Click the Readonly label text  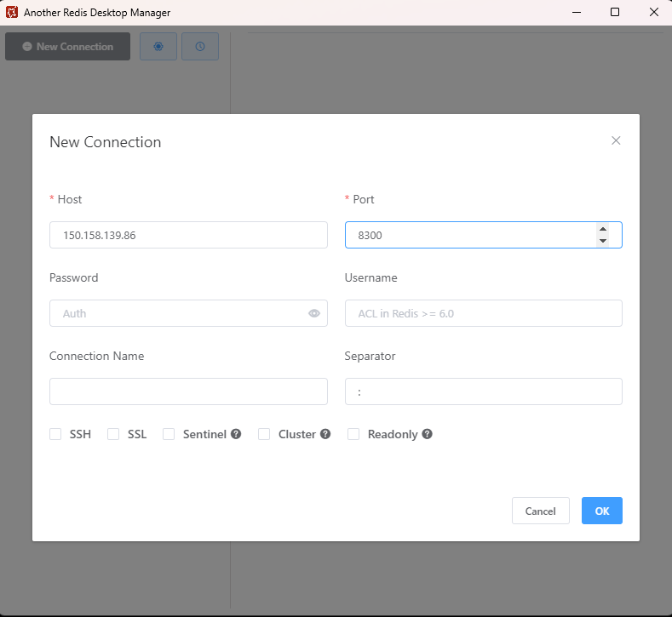pos(393,434)
